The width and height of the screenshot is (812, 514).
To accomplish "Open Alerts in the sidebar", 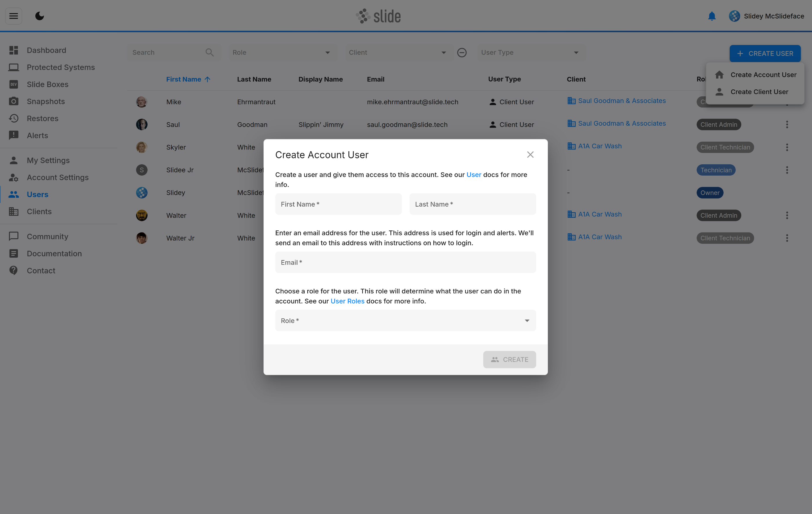I will [x=37, y=135].
